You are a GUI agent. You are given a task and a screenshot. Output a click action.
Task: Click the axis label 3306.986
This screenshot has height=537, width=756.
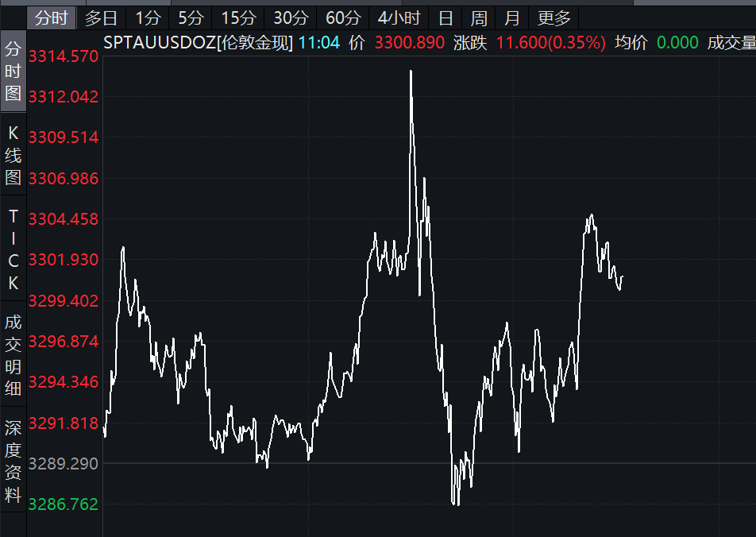[64, 179]
